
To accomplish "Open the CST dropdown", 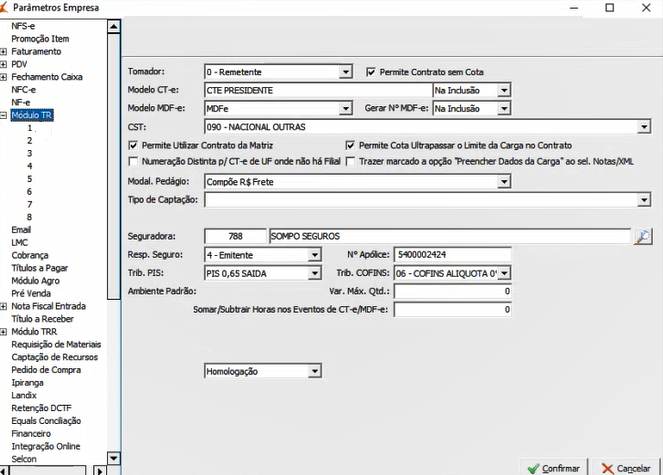I will tap(644, 126).
